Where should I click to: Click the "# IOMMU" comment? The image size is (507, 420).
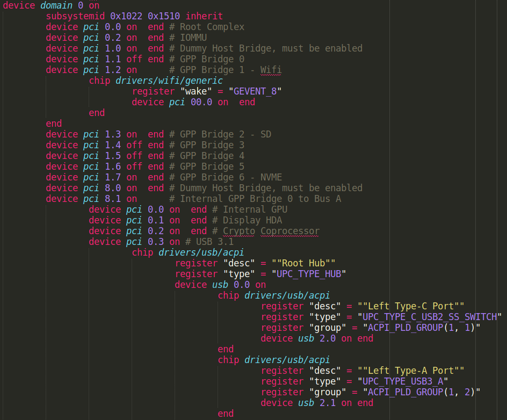[188, 38]
